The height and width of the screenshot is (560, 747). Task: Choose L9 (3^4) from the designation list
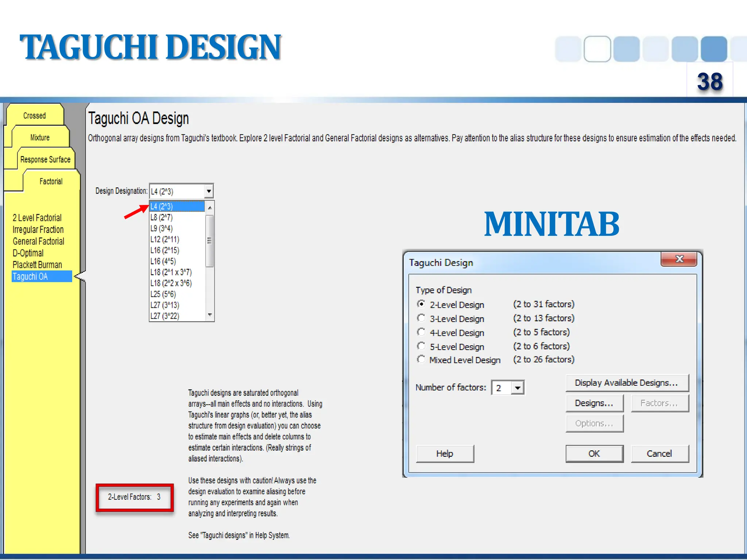[162, 228]
